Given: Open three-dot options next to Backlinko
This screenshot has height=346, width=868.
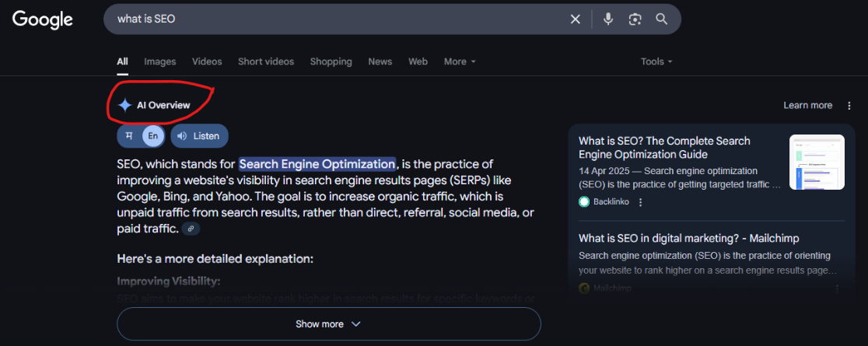Looking at the screenshot, I should (x=641, y=202).
